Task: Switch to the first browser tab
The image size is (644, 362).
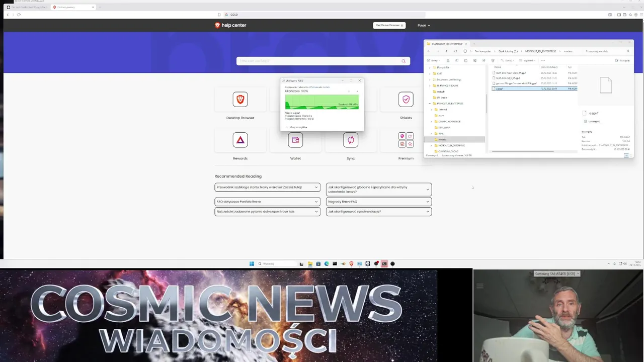Action: coord(26,7)
